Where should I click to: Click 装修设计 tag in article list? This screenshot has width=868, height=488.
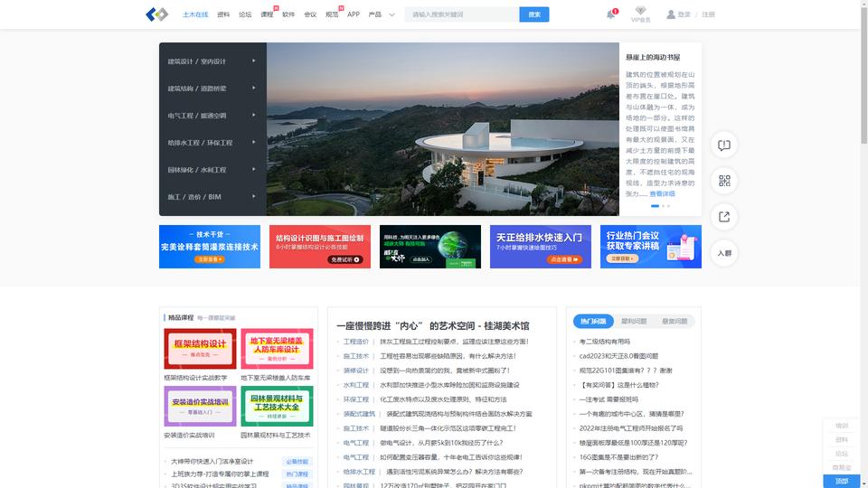pyautogui.click(x=356, y=371)
